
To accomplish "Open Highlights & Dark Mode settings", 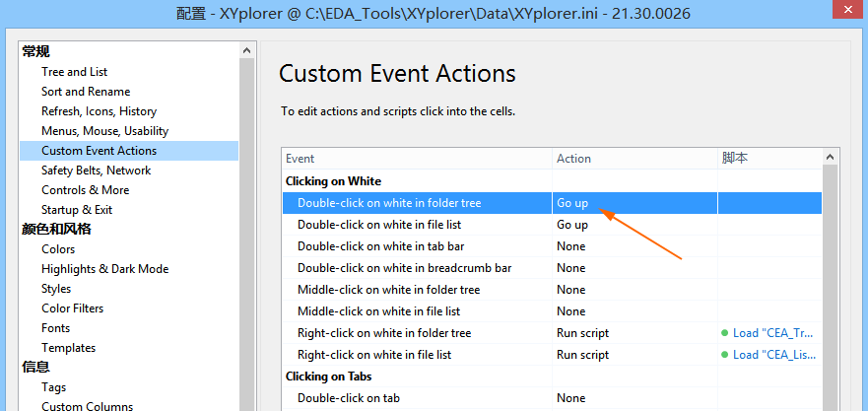I will click(x=104, y=269).
